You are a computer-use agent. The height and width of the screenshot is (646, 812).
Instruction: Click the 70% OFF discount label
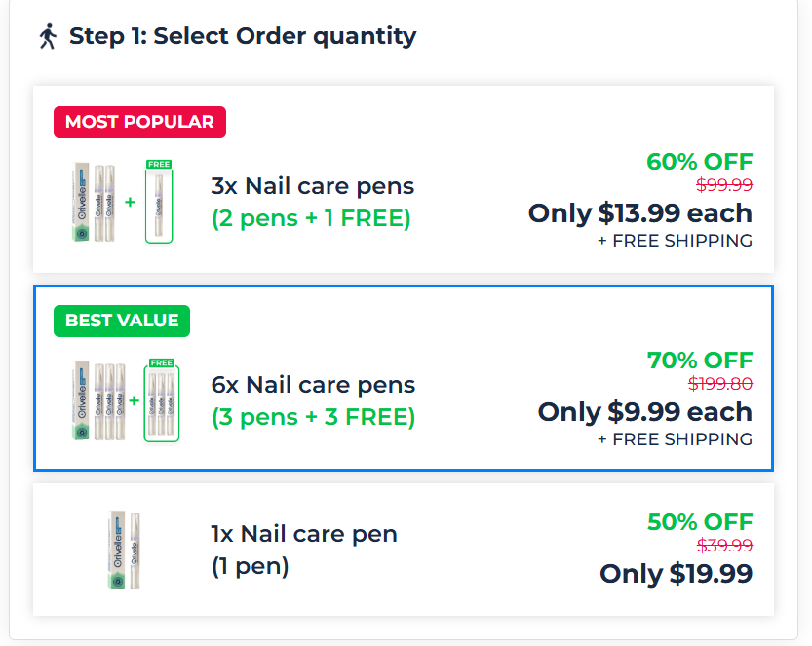click(699, 361)
